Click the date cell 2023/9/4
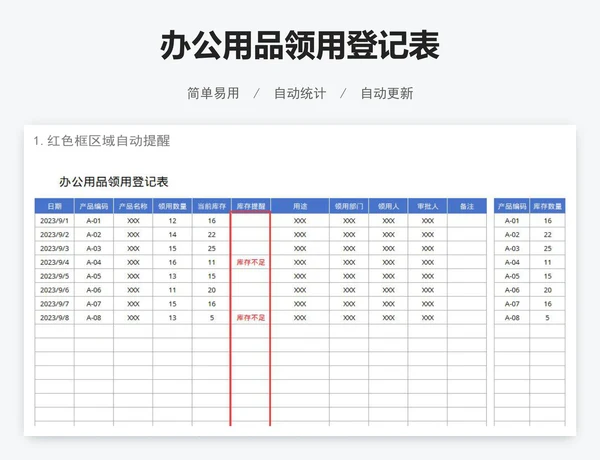Screen dimensions: 600x460 click(54, 262)
